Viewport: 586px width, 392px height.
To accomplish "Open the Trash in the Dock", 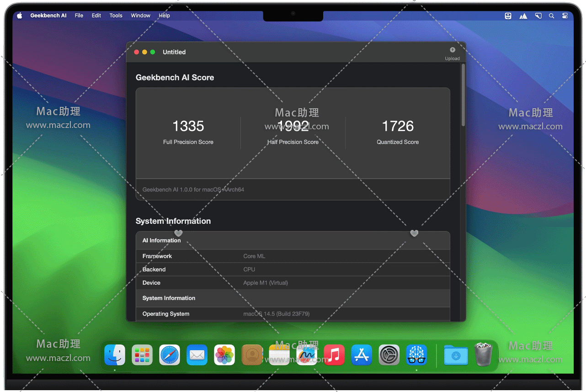I will pyautogui.click(x=483, y=355).
